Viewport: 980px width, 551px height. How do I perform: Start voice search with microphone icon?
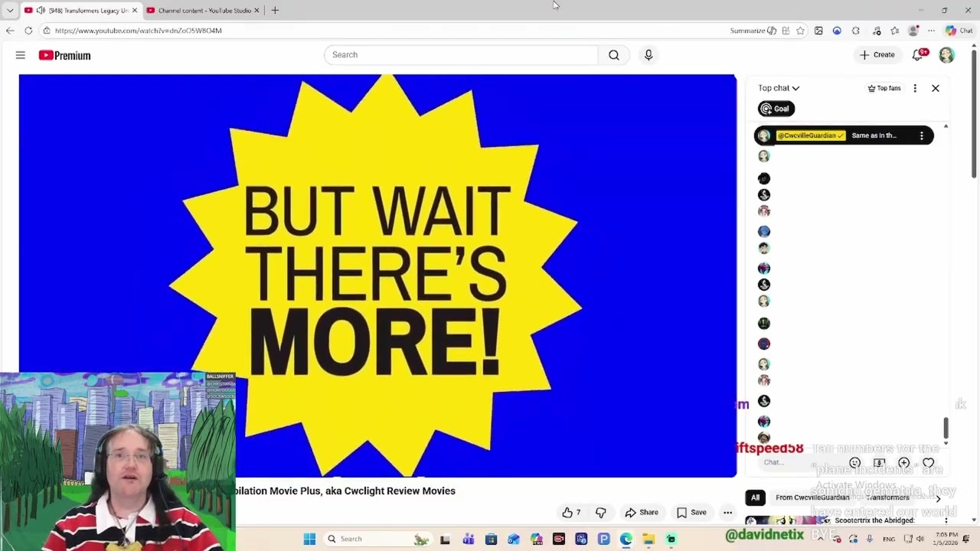648,55
